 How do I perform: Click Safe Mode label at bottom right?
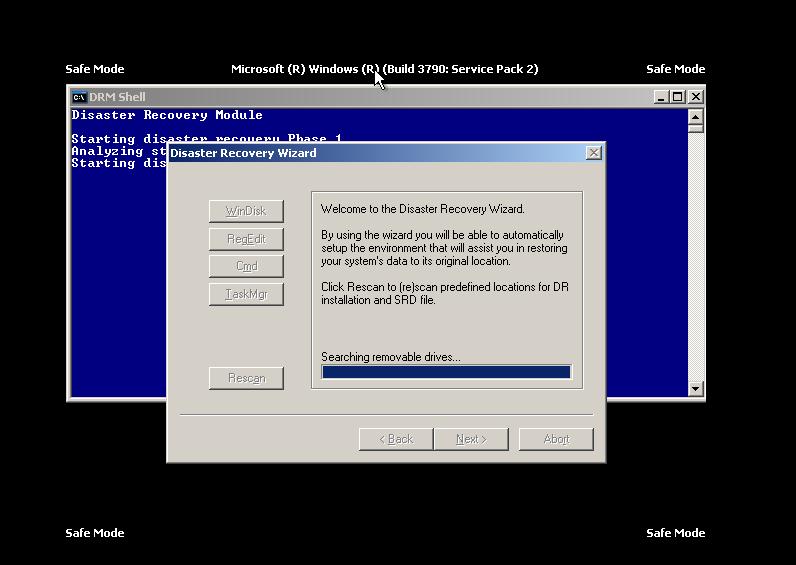[676, 533]
